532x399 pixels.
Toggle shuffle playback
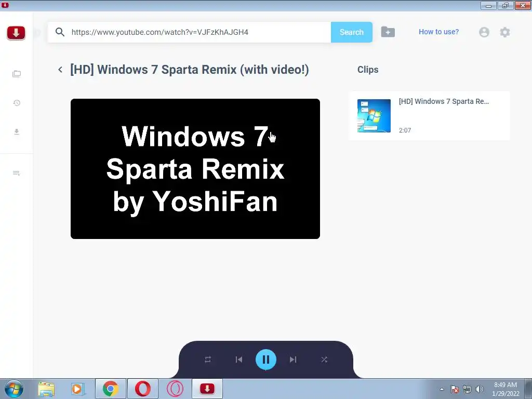coord(324,360)
